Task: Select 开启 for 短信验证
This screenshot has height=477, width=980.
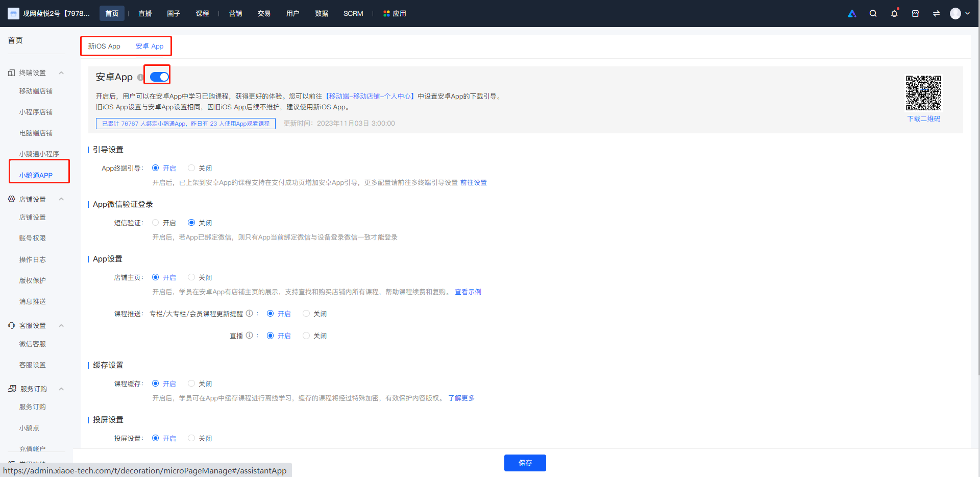Action: pyautogui.click(x=156, y=223)
